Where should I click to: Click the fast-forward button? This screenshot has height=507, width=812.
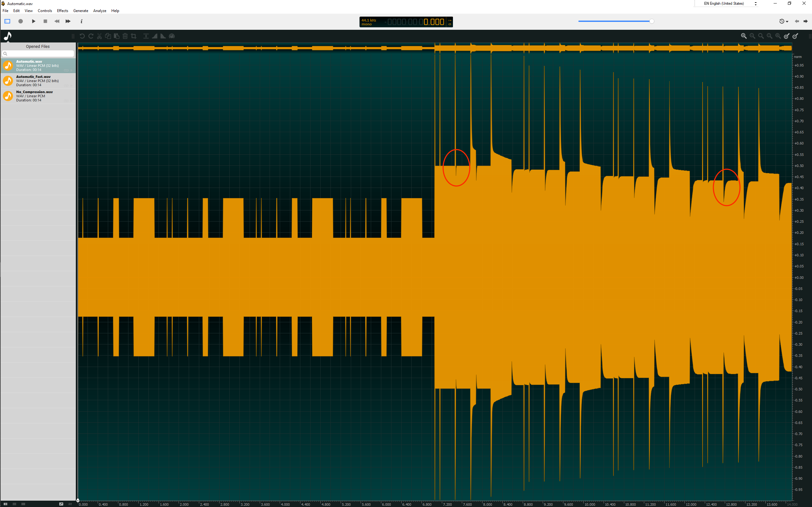click(x=68, y=21)
